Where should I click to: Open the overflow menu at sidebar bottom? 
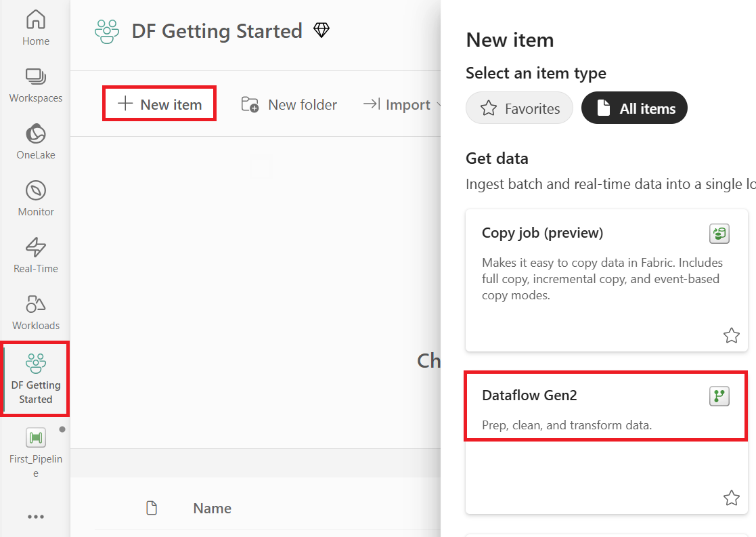pos(35,517)
